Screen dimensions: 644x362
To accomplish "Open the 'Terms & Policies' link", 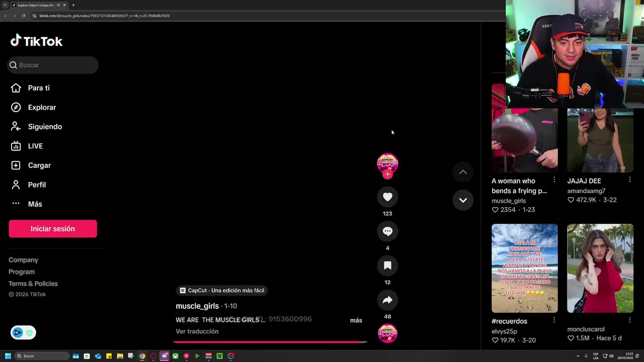I will [x=33, y=284].
